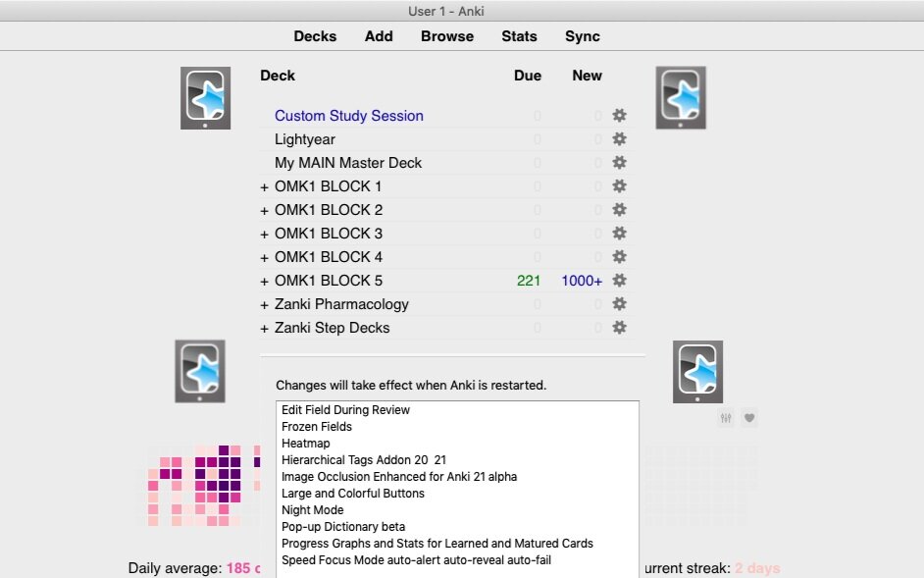Viewport: 924px width, 578px height.
Task: Expand the OMK1 BLOCK 4 deck
Action: click(x=264, y=258)
